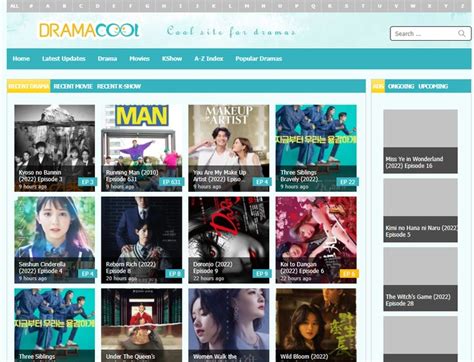
Task: Click the EP 631 badge on Running Man
Action: [171, 182]
